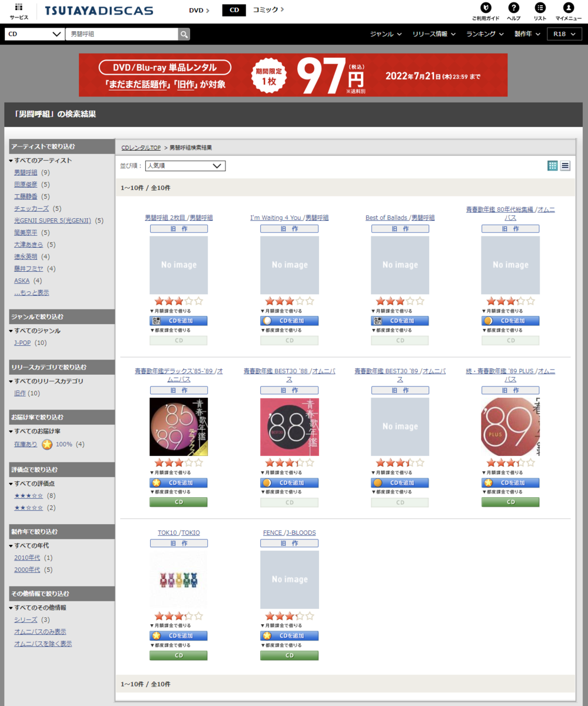Open TOK10 album cover thumbnail

178,580
